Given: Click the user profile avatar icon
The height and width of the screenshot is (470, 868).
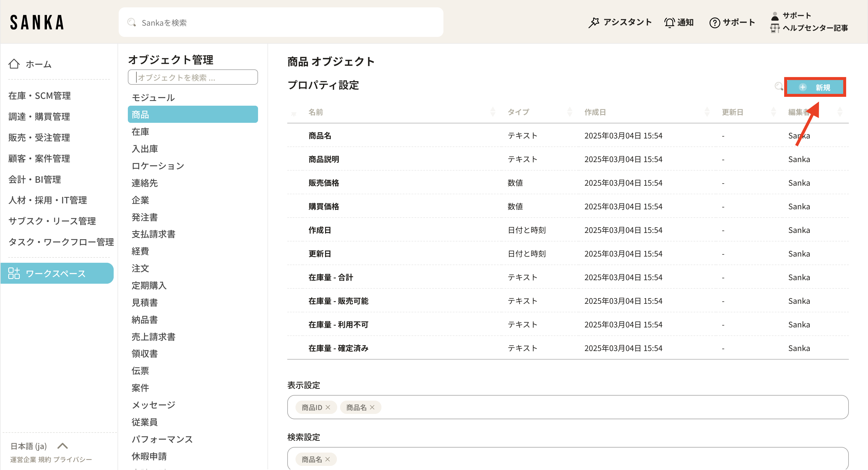Looking at the screenshot, I should point(775,16).
